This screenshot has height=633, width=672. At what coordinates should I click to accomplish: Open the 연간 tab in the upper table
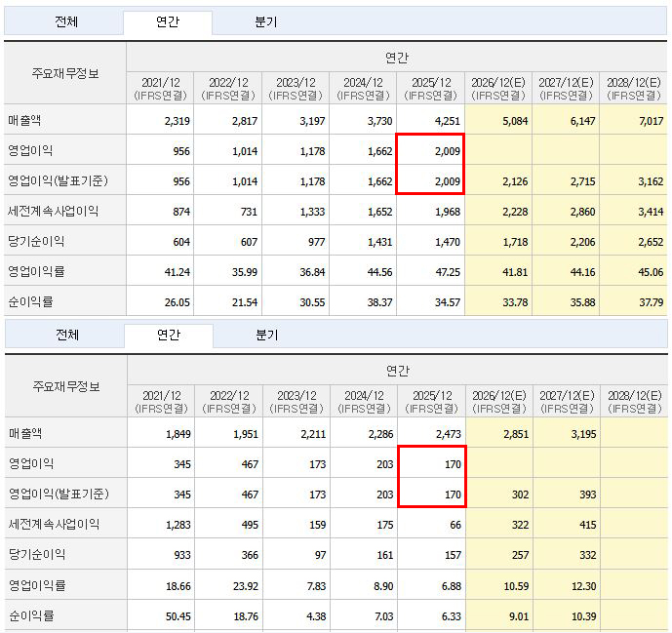(x=167, y=21)
